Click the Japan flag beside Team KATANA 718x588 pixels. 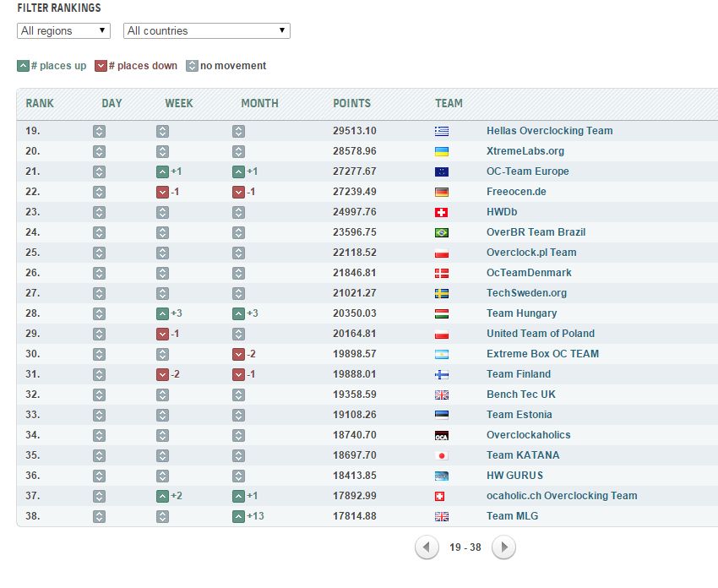442,455
